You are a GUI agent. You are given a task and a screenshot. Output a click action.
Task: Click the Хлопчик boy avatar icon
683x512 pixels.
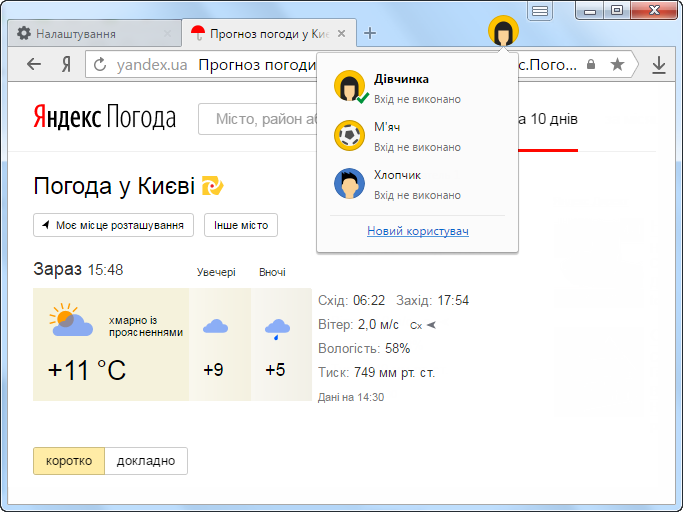point(349,183)
